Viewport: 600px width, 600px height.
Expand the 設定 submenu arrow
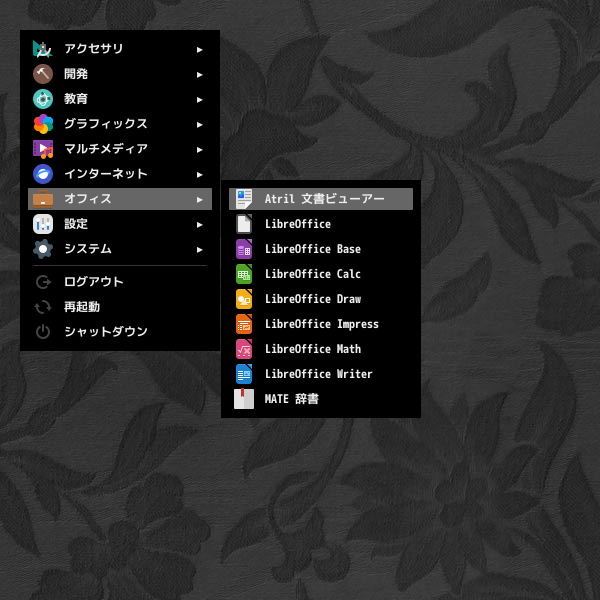[x=199, y=225]
